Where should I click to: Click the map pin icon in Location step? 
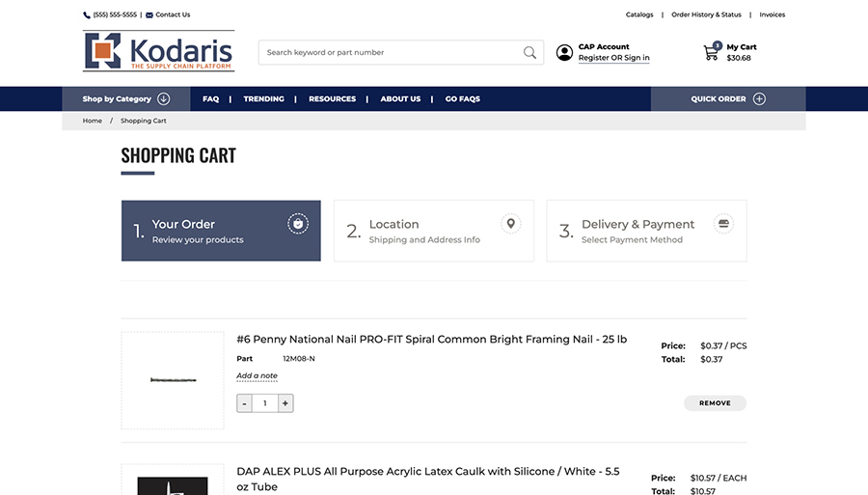pyautogui.click(x=511, y=224)
